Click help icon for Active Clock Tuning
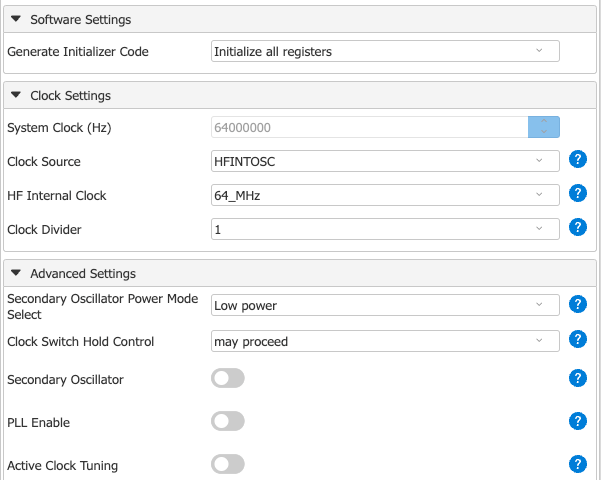This screenshot has height=480, width=601. click(577, 464)
